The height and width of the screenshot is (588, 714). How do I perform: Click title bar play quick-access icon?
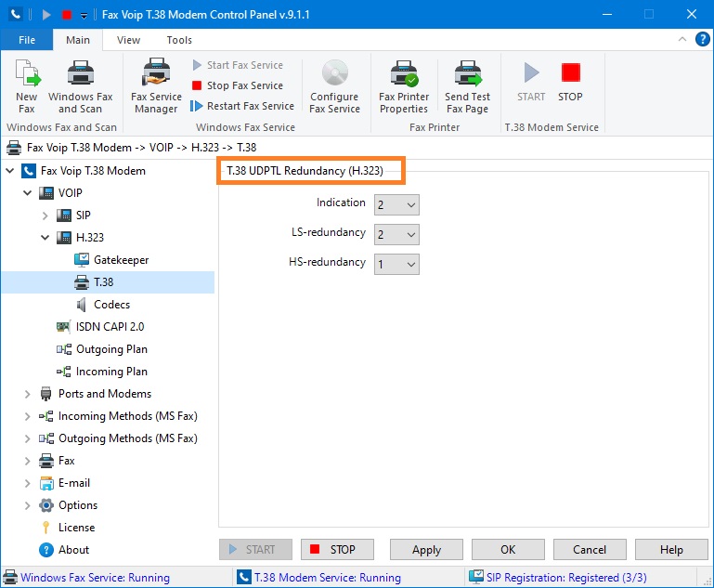coord(46,15)
